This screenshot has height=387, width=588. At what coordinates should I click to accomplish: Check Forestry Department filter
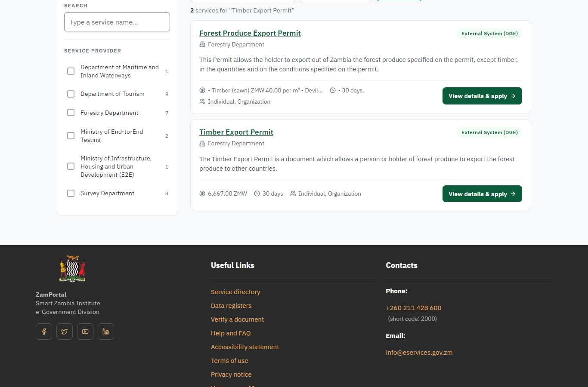pyautogui.click(x=71, y=113)
